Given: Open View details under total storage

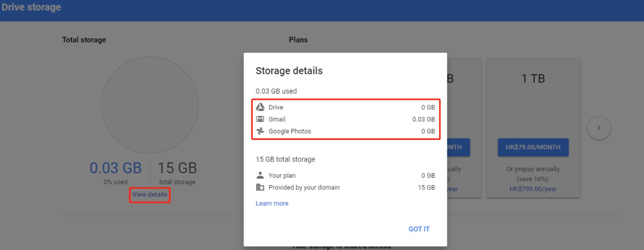Looking at the screenshot, I should (x=150, y=194).
